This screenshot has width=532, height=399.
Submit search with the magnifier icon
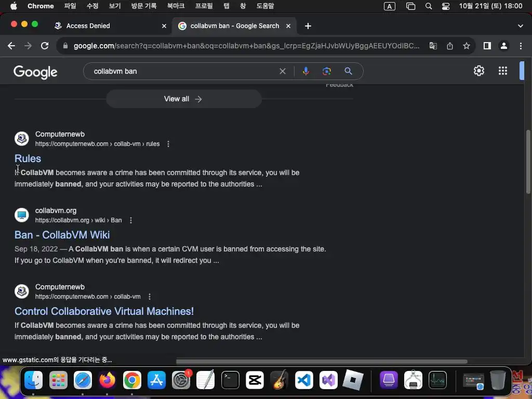click(348, 71)
